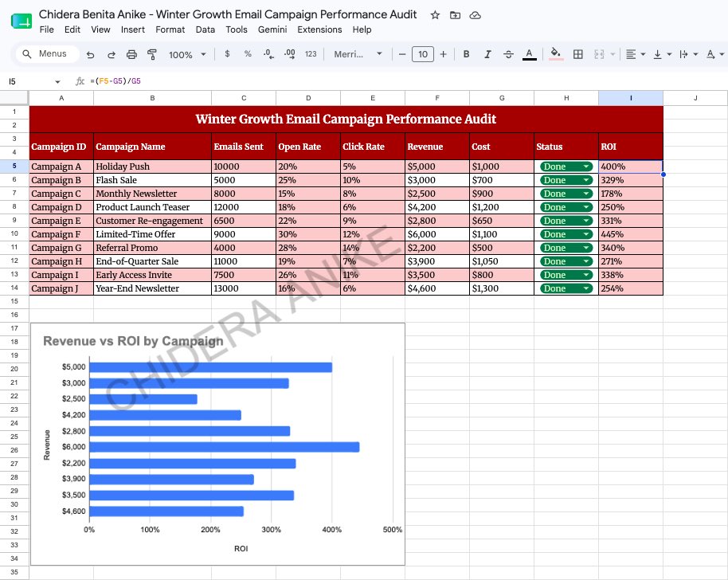This screenshot has width=728, height=580.
Task: Open the text color picker
Action: click(x=530, y=54)
